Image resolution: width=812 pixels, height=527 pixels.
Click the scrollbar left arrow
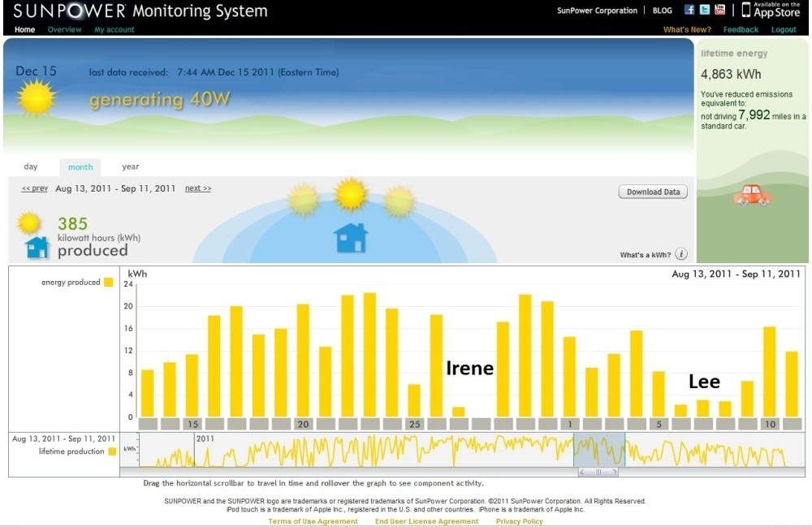coord(582,472)
